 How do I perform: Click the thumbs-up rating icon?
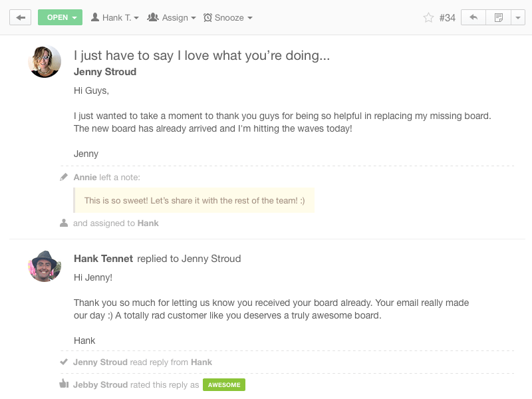point(64,384)
